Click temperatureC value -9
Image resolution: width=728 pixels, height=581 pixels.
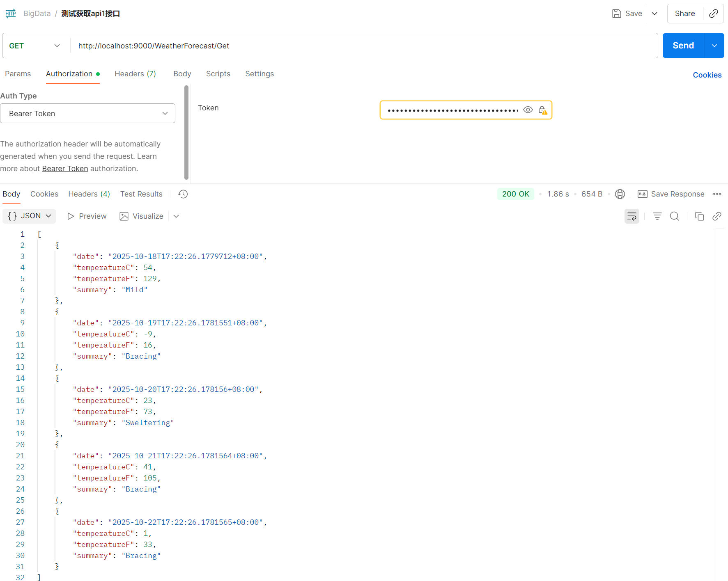[x=148, y=334]
